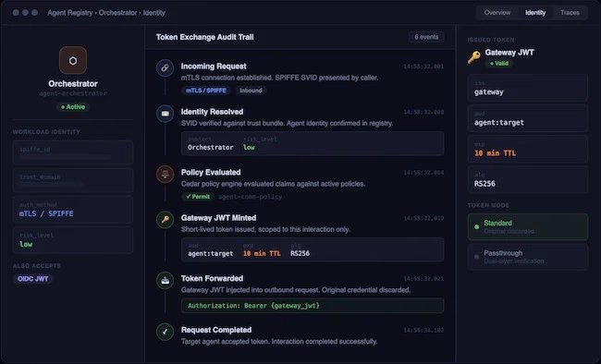Screen dimensions: 601x364
Task: Click the Identity breadcrumb item
Action: click(x=154, y=13)
